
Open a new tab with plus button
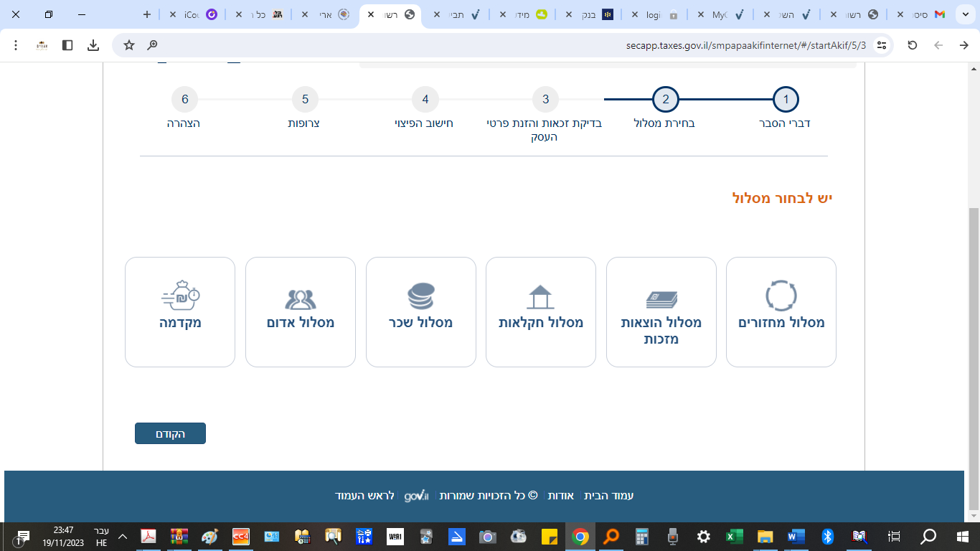pyautogui.click(x=147, y=14)
